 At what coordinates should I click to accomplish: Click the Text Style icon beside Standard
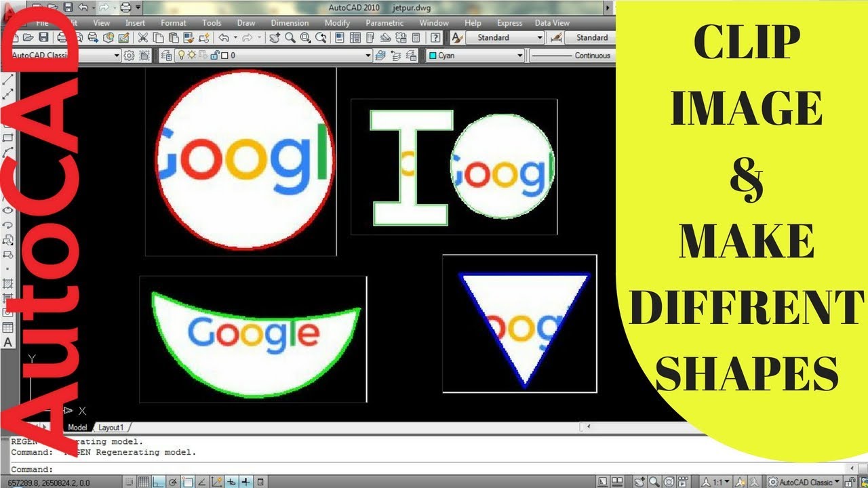(x=457, y=37)
